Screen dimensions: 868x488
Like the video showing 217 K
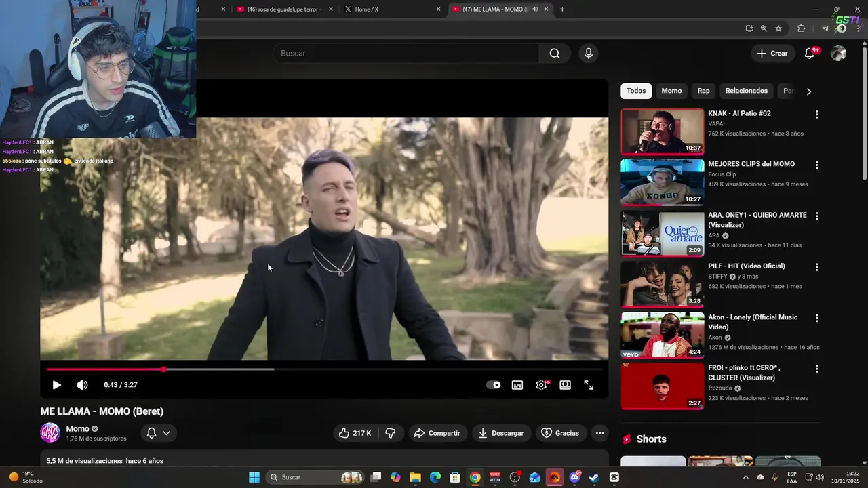(357, 433)
